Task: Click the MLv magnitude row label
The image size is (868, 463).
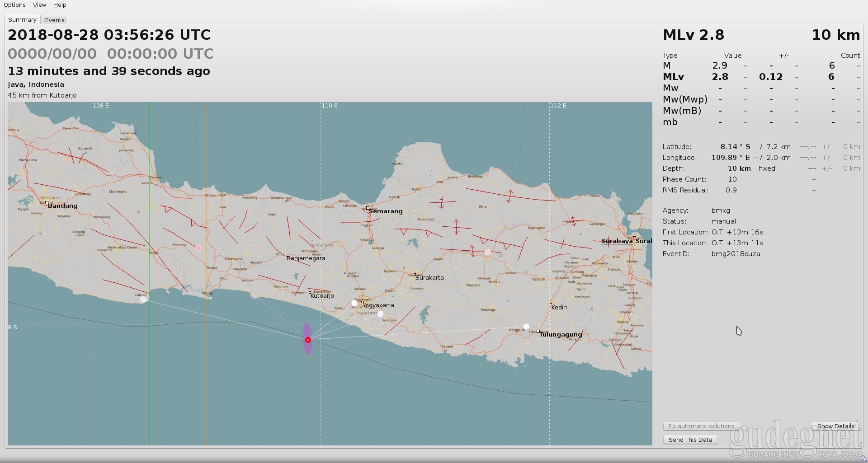Action: click(673, 77)
